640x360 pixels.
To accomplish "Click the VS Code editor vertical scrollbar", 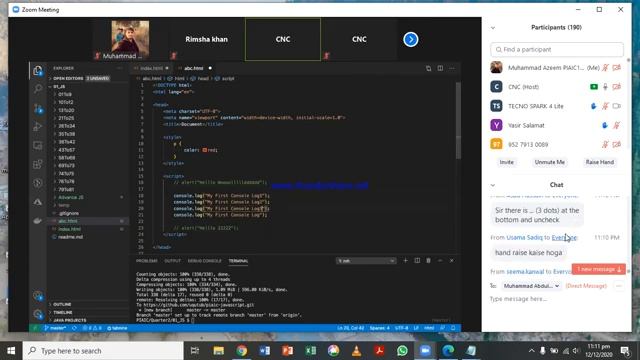I will click(x=458, y=121).
